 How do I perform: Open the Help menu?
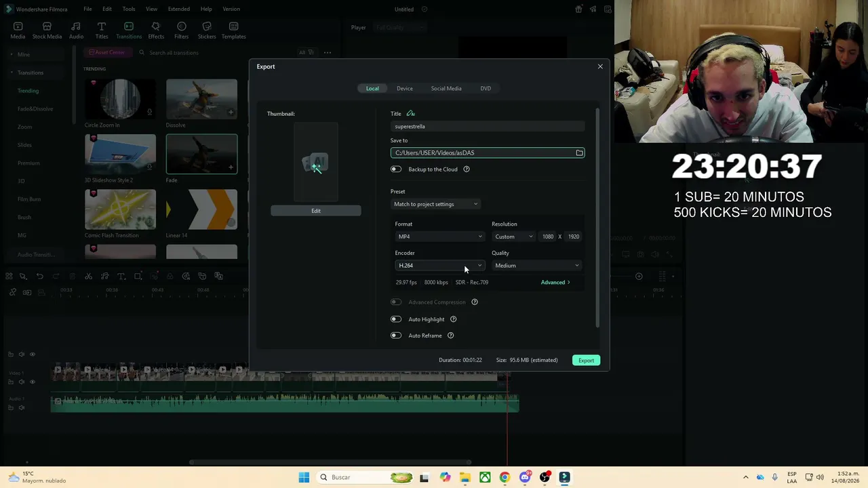(206, 9)
